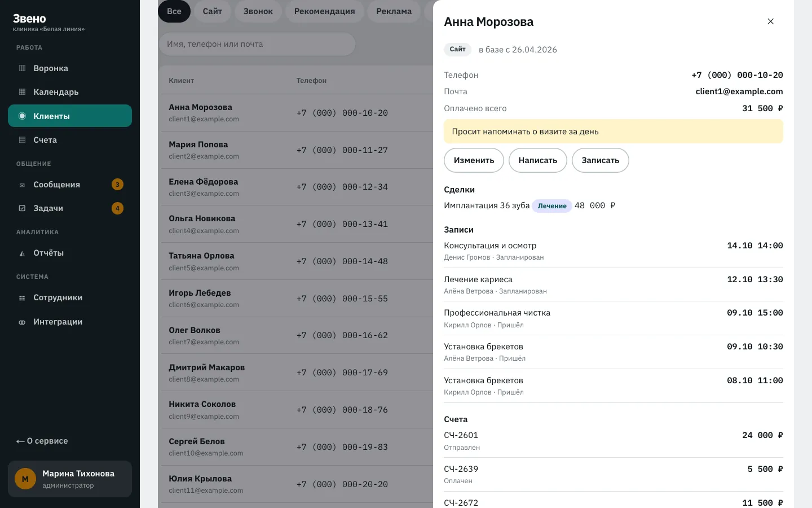The image size is (812, 508).
Task: Click the Изменить button
Action: point(474,160)
